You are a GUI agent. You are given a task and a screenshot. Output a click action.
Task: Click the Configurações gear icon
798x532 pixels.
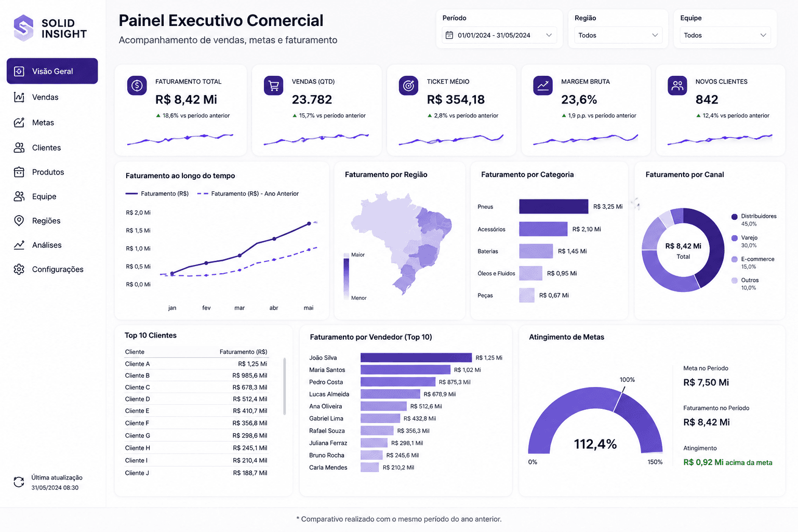[19, 269]
